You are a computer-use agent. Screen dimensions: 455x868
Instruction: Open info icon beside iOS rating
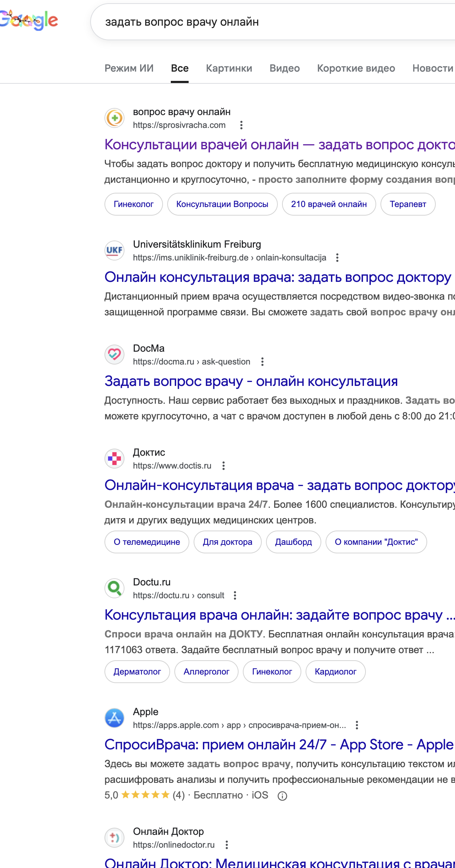tap(282, 796)
